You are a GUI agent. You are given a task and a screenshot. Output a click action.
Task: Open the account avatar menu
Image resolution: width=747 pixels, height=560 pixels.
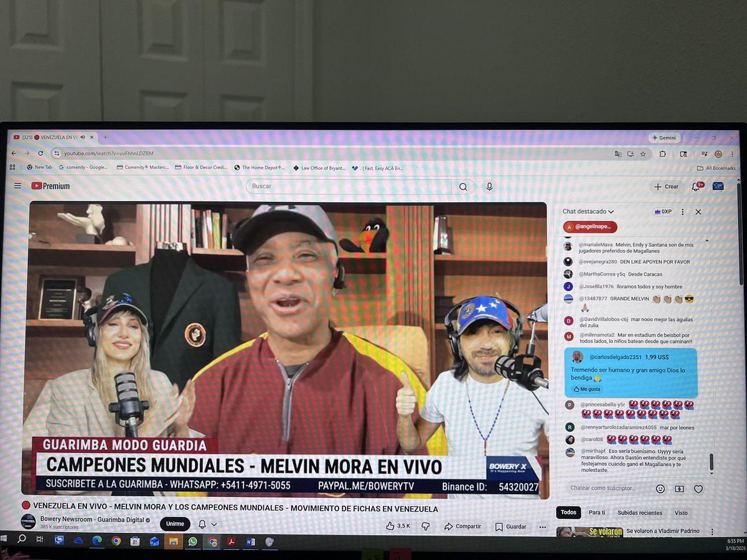pos(718,186)
